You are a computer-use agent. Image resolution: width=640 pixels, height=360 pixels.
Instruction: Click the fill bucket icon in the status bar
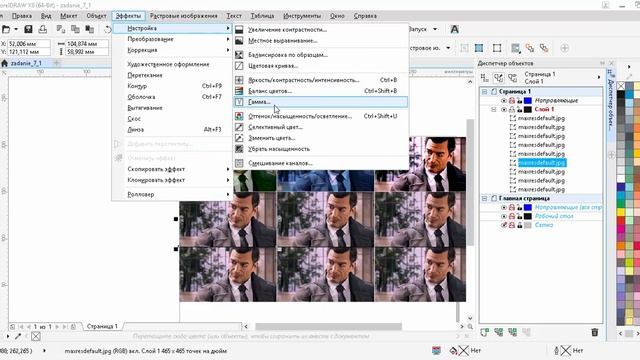tap(453, 350)
